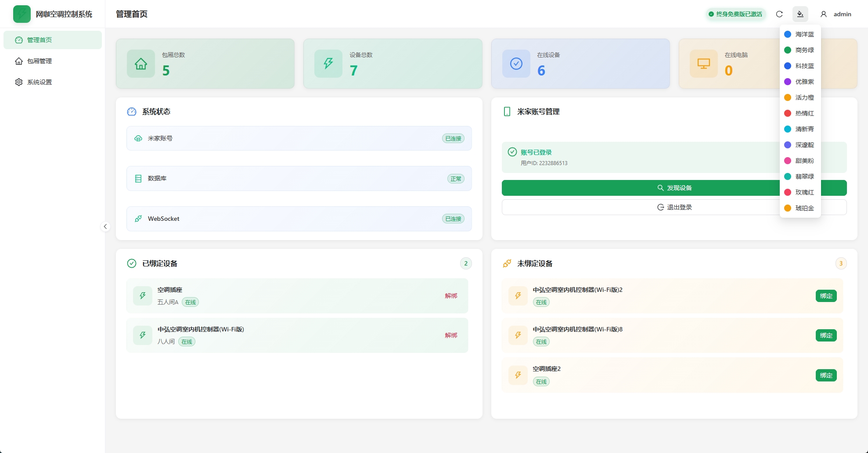Viewport: 868px width, 453px height.
Task: Open the theme color picker icon
Action: click(x=800, y=14)
